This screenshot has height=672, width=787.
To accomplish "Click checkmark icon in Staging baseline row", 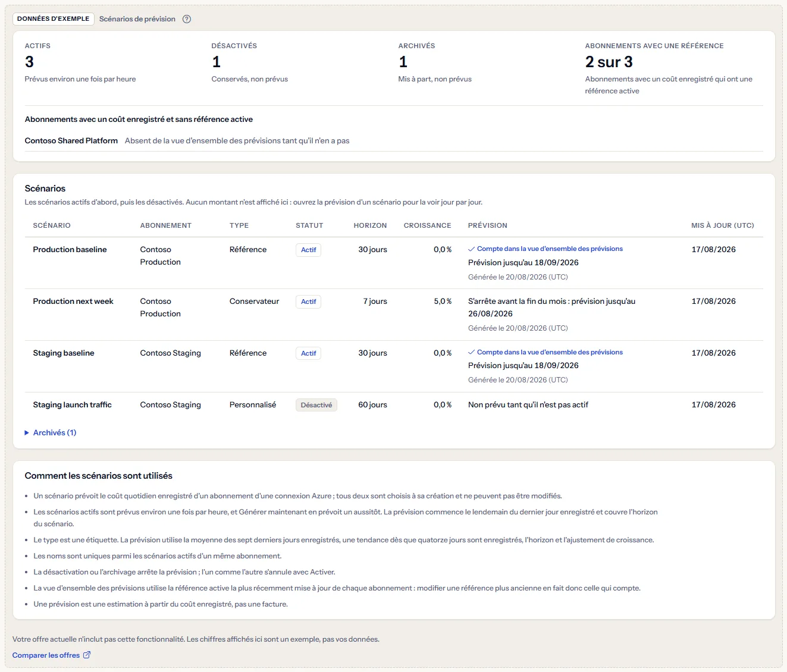I will point(472,353).
